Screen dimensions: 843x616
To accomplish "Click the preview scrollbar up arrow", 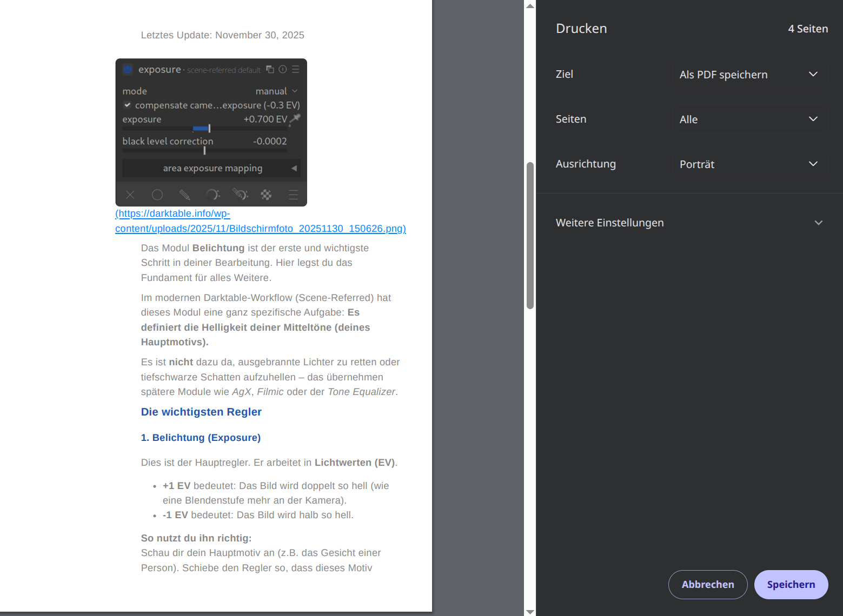I will pyautogui.click(x=530, y=6).
